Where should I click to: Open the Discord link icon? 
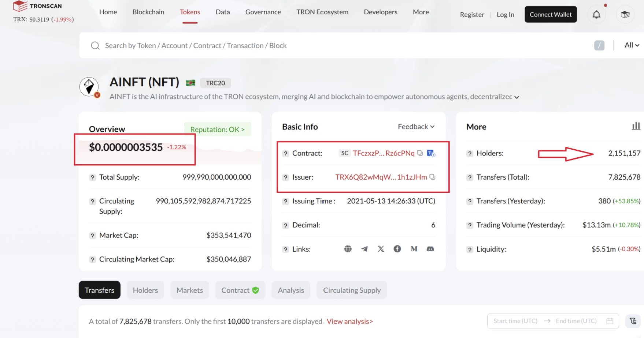430,249
